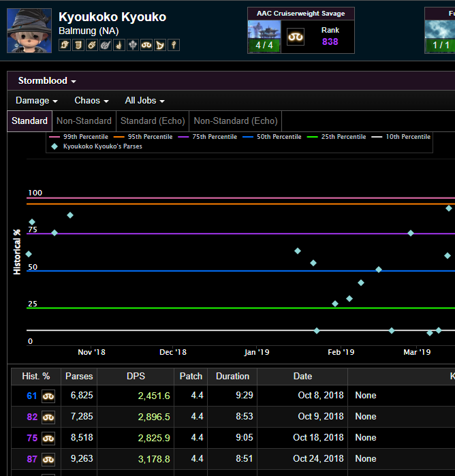
Task: Open the Chaos boss dropdown
Action: [91, 101]
